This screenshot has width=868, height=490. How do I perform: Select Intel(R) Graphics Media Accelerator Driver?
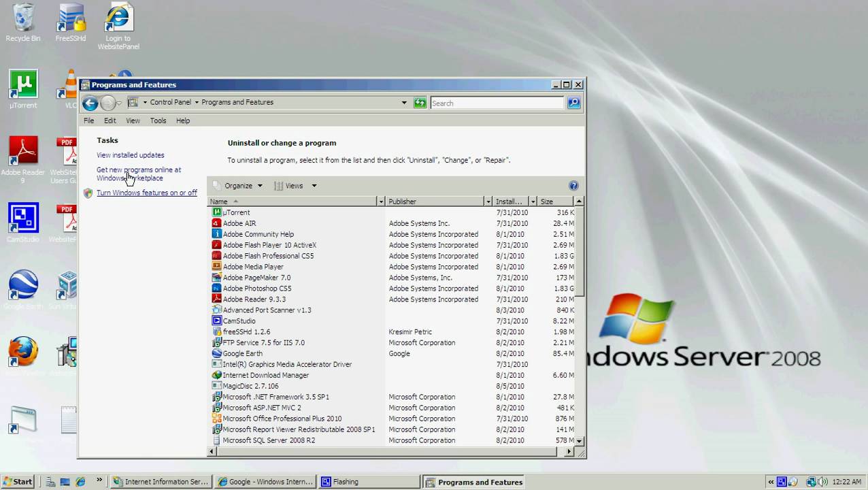tap(393, 365)
